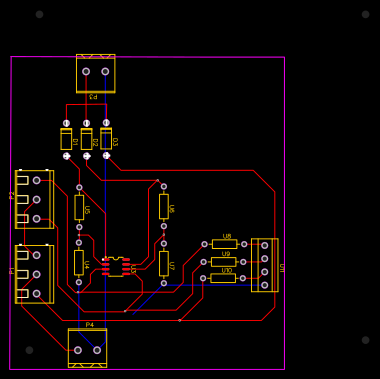Pick the D3 diode component
Viewport: 380px width, 379px height.
click(106, 139)
